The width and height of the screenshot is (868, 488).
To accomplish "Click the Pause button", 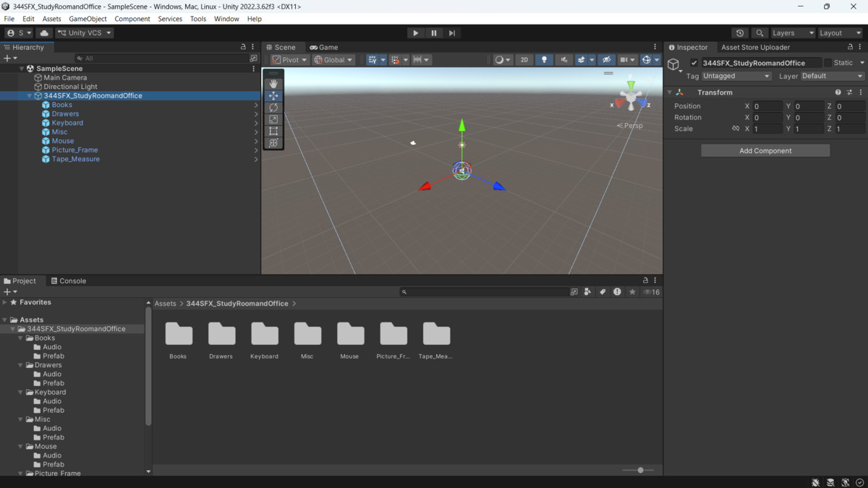I will (x=433, y=33).
